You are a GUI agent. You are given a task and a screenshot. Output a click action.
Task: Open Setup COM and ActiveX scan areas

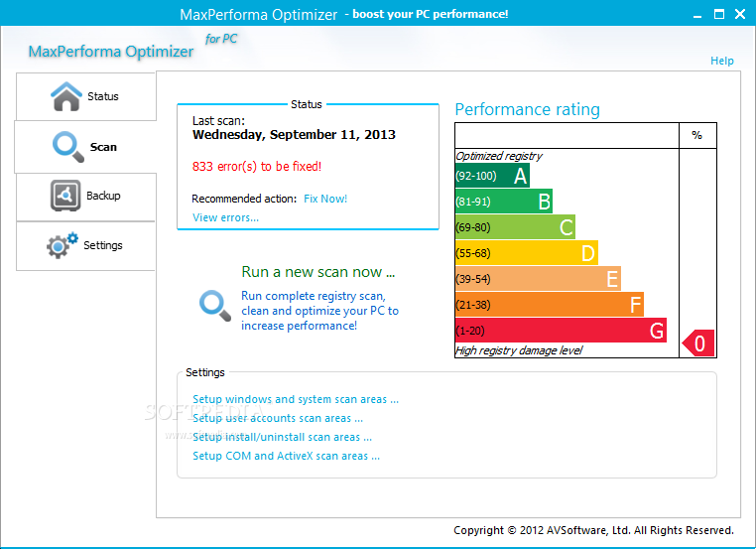tap(286, 456)
